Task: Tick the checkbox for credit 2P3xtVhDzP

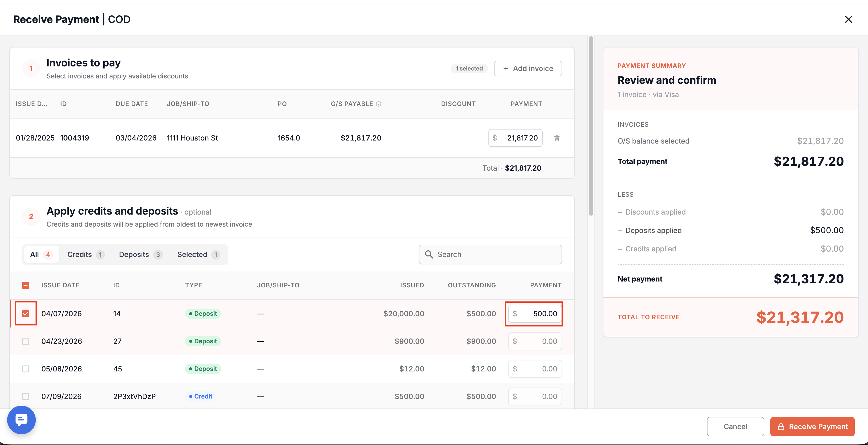Action: pos(26,396)
